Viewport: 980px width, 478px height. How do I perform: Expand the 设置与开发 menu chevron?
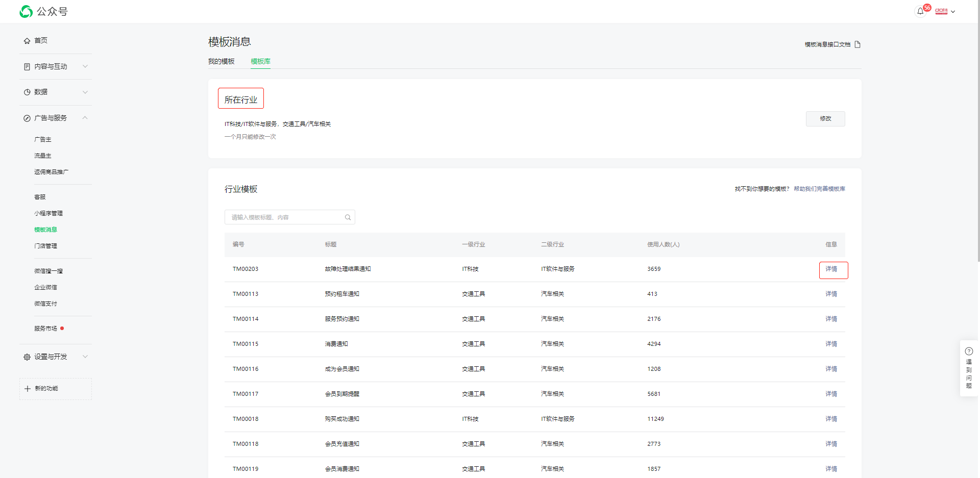point(85,357)
